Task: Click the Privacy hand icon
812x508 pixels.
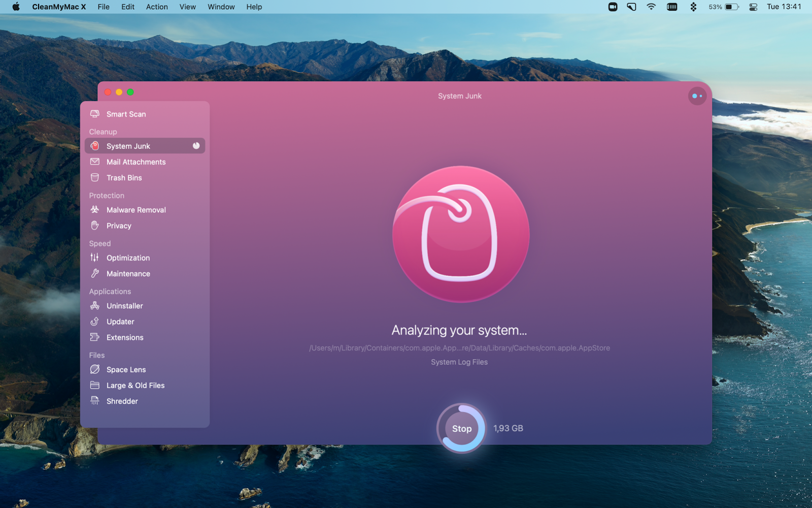Action: click(95, 225)
